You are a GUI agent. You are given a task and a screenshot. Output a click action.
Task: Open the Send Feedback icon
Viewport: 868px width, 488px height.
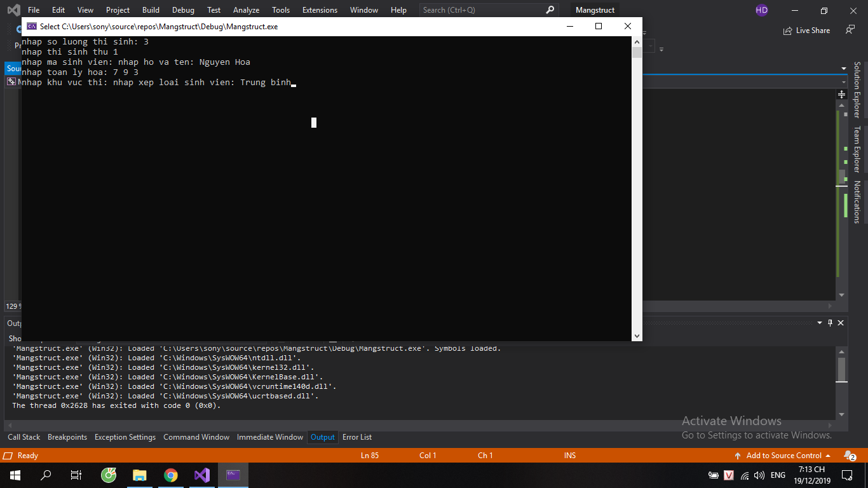[850, 30]
